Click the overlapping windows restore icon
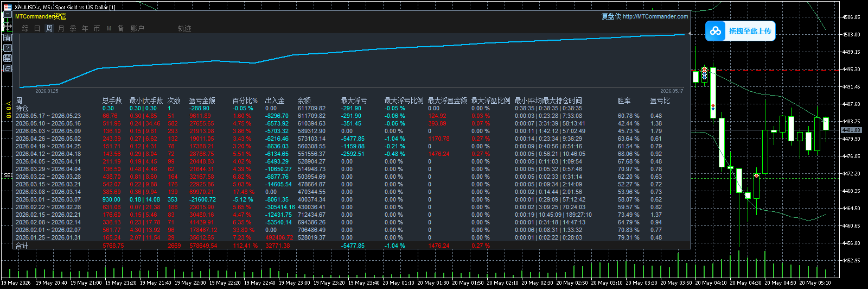The image size is (868, 289). tap(8, 68)
